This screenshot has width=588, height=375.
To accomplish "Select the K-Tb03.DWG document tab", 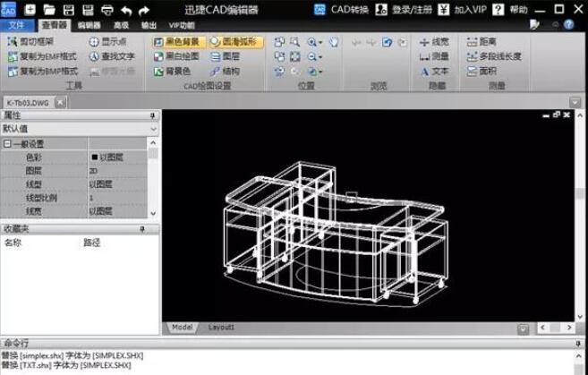I will (28, 103).
